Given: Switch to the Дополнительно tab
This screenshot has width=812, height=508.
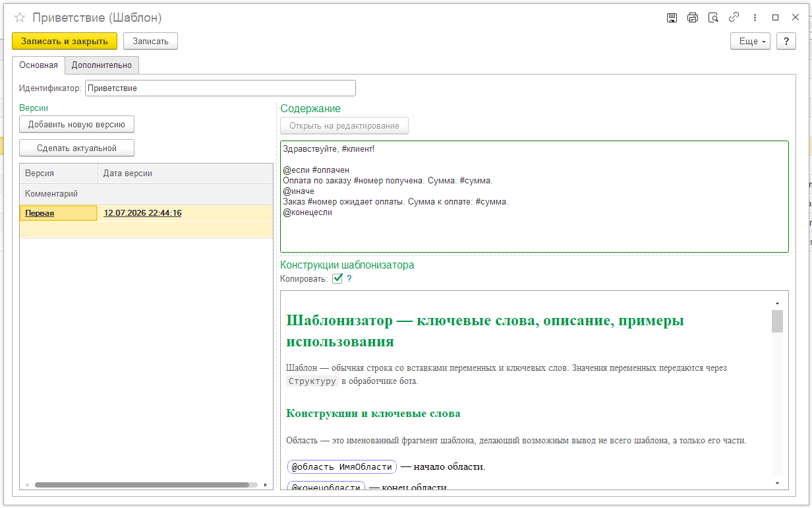Looking at the screenshot, I should click(101, 65).
